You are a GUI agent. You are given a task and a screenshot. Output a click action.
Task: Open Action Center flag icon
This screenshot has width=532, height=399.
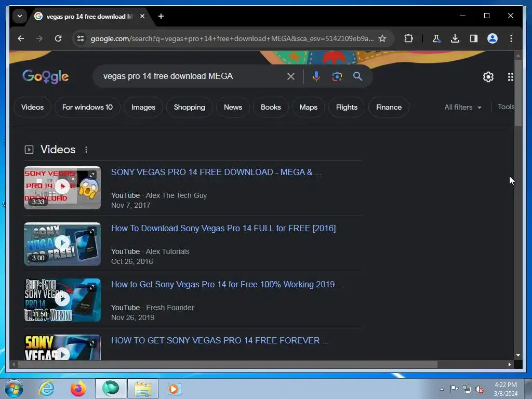(454, 389)
